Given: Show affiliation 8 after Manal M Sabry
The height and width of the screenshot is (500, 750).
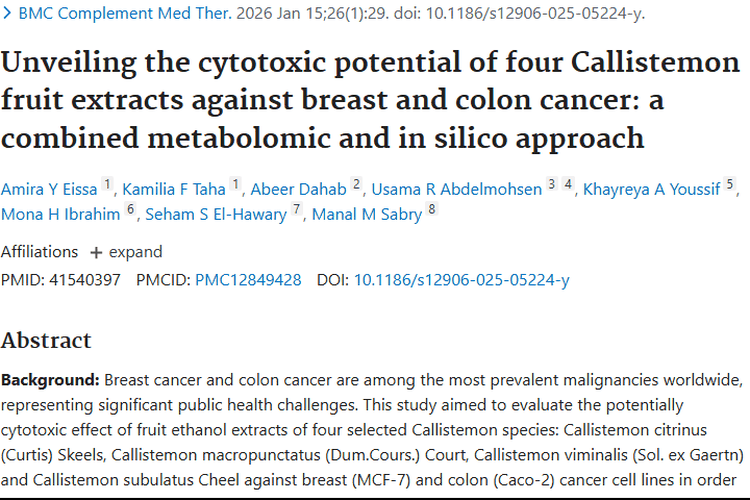Looking at the screenshot, I should tap(432, 210).
